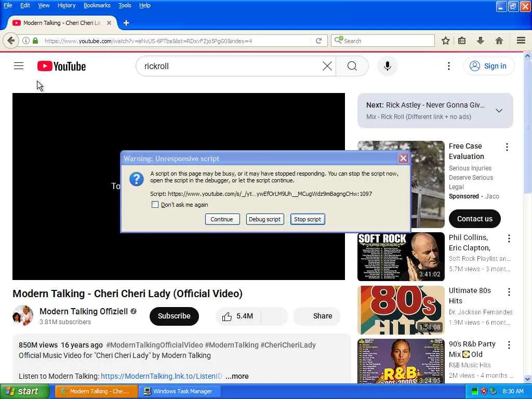The height and width of the screenshot is (399, 532).
Task: Click the green tray monitor icon
Action: [475, 391]
